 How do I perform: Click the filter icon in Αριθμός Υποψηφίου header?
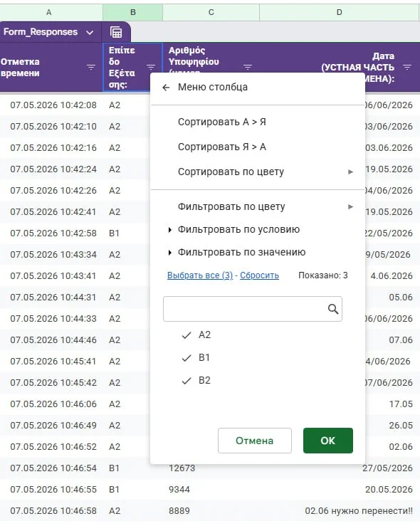tap(248, 67)
